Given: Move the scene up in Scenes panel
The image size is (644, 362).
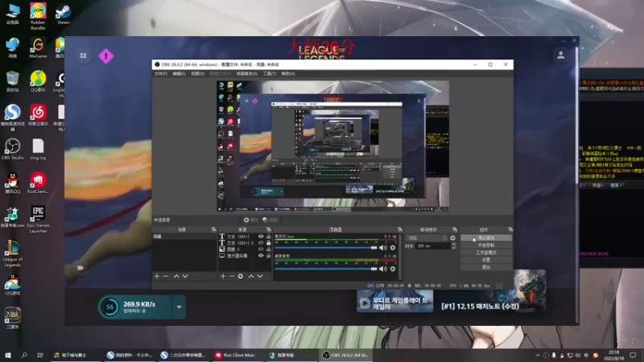Looking at the screenshot, I should [176, 276].
